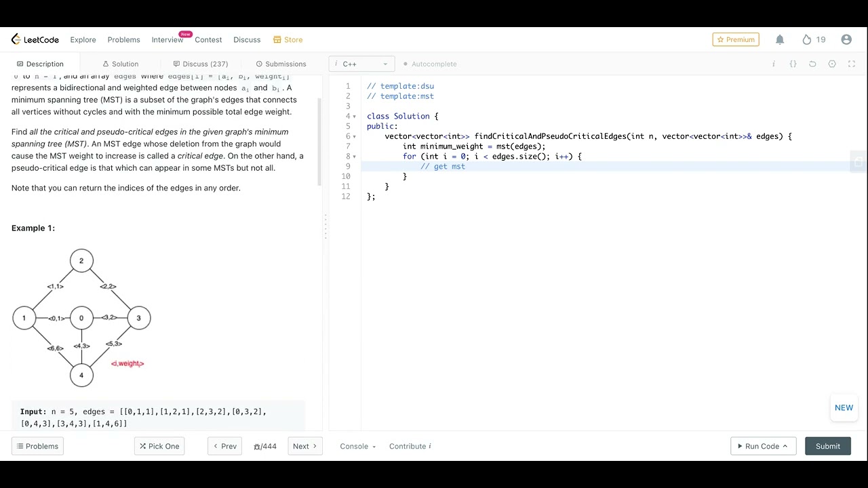Open the C++ language dropdown
The height and width of the screenshot is (488, 868).
[x=362, y=64]
